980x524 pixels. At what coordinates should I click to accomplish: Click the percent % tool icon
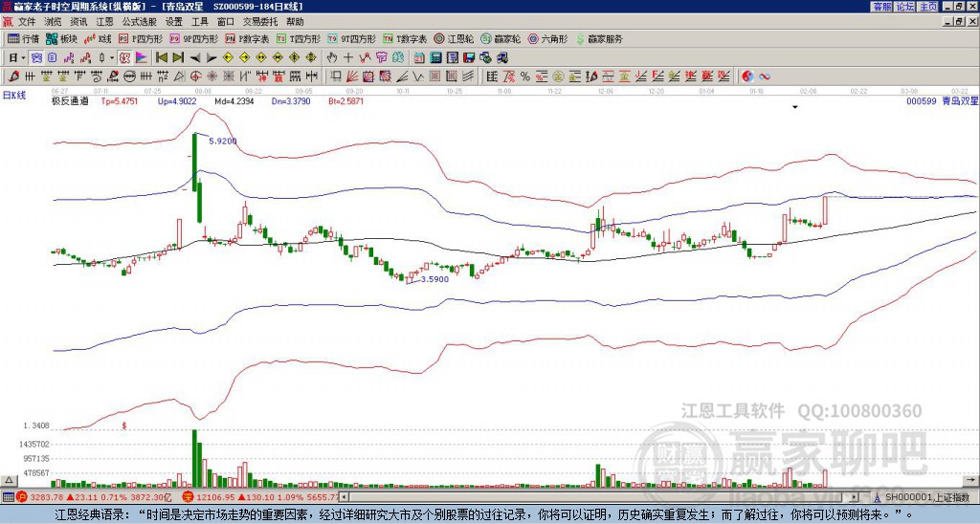[x=525, y=76]
